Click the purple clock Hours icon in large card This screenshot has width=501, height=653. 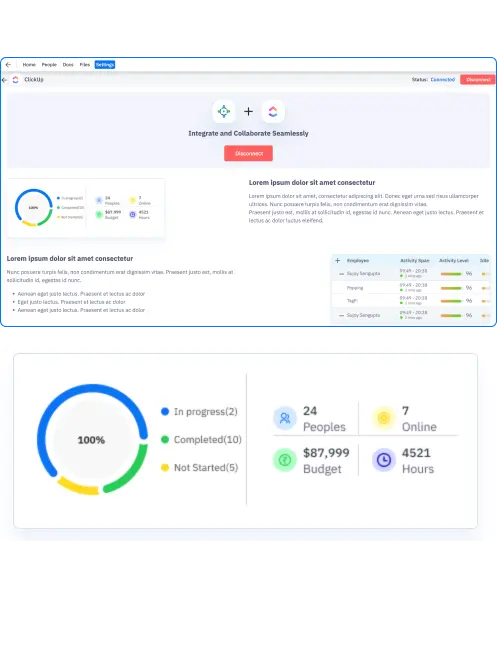pyautogui.click(x=384, y=460)
